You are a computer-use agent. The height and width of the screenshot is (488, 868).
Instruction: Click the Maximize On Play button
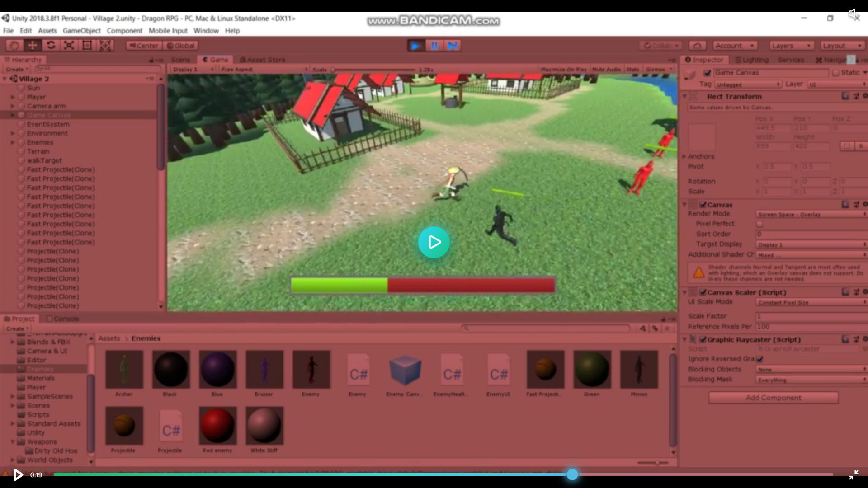563,69
